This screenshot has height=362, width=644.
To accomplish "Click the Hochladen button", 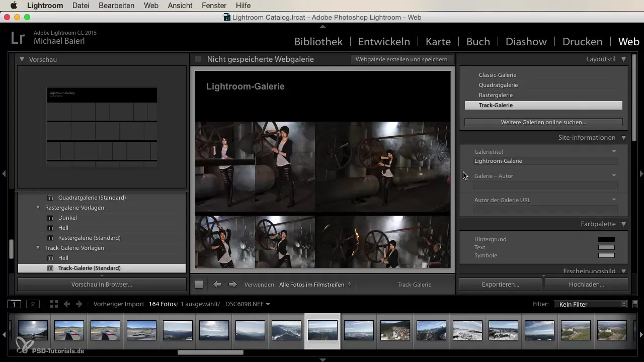I will [587, 284].
